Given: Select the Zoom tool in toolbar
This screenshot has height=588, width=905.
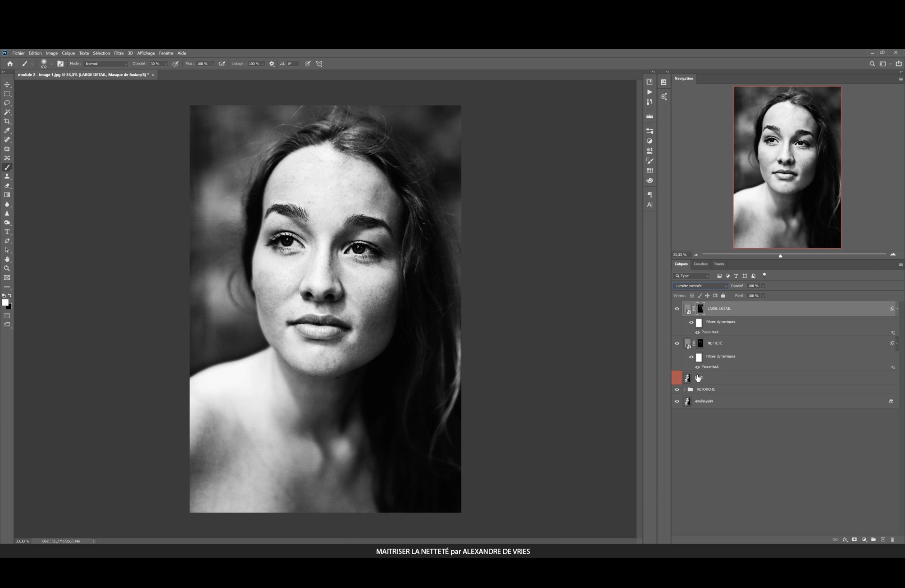Looking at the screenshot, I should tap(7, 269).
